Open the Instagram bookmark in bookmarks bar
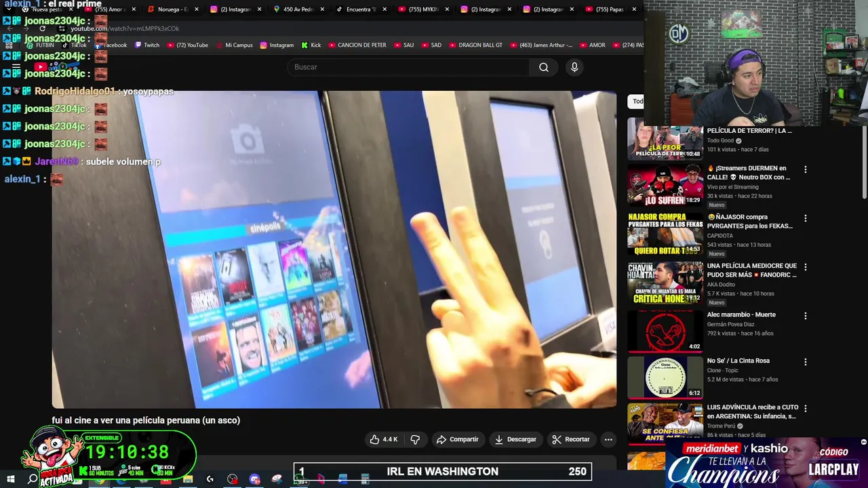Screen dimensions: 868x488 click(277, 45)
